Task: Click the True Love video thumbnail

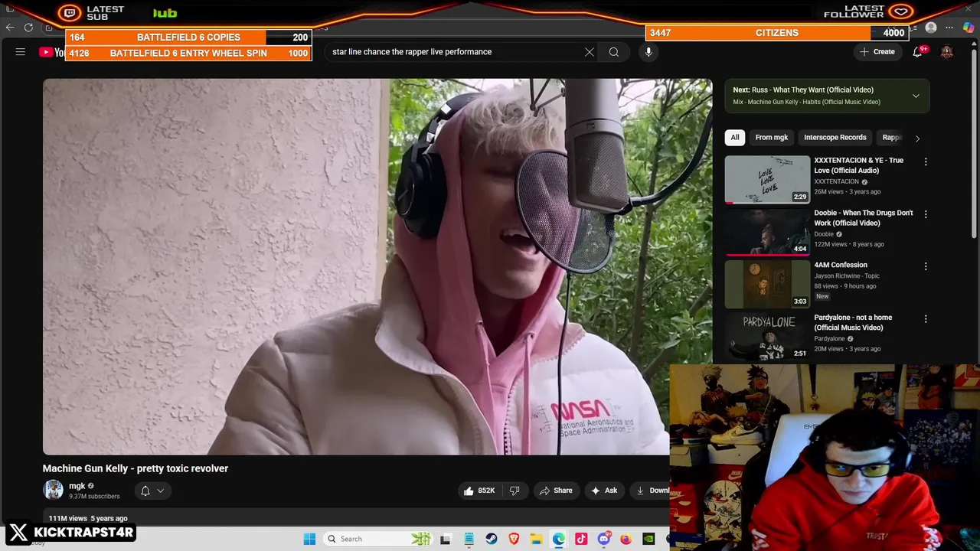Action: (767, 179)
